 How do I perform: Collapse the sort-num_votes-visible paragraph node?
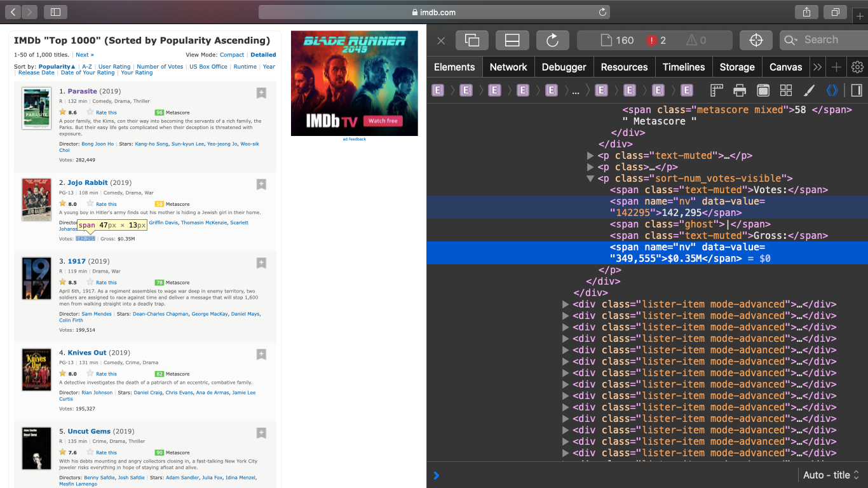[590, 179]
